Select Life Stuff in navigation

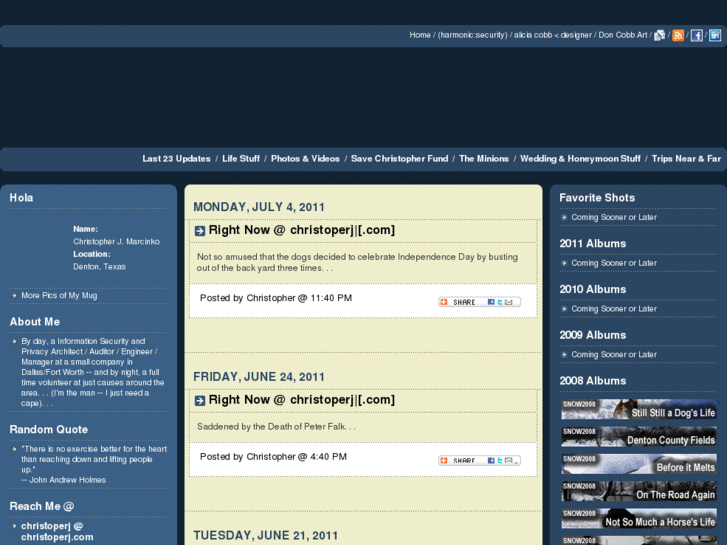click(x=241, y=159)
